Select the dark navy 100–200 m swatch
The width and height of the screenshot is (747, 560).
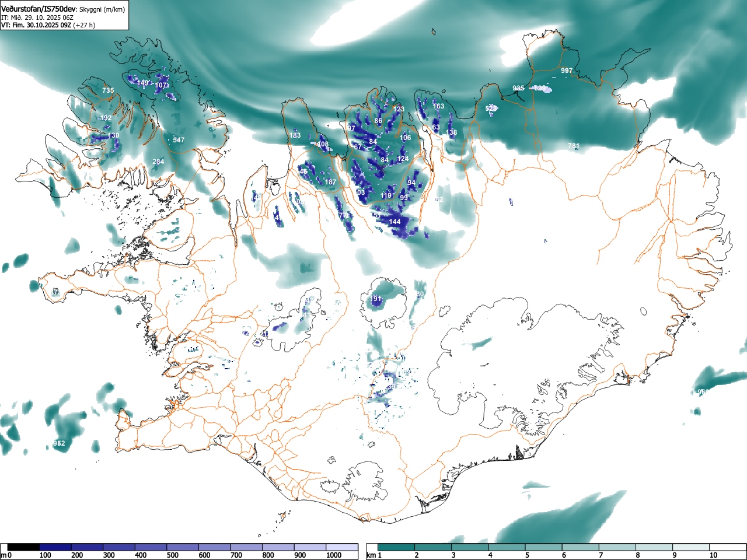pyautogui.click(x=55, y=547)
